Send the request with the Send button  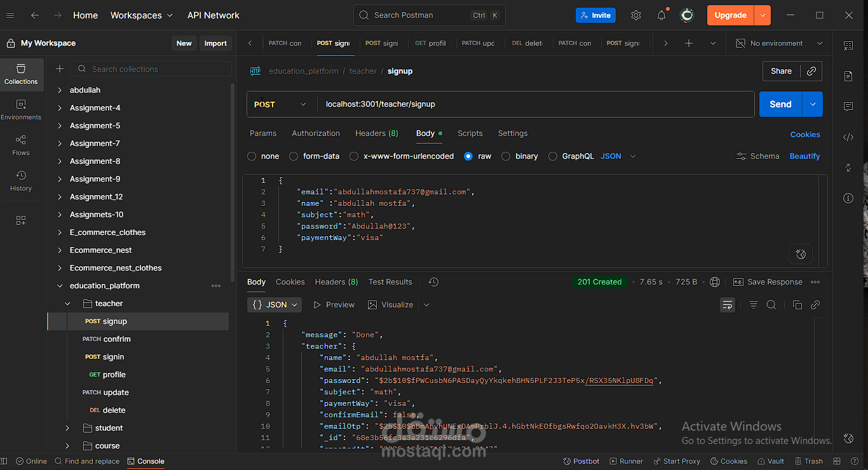pyautogui.click(x=781, y=104)
